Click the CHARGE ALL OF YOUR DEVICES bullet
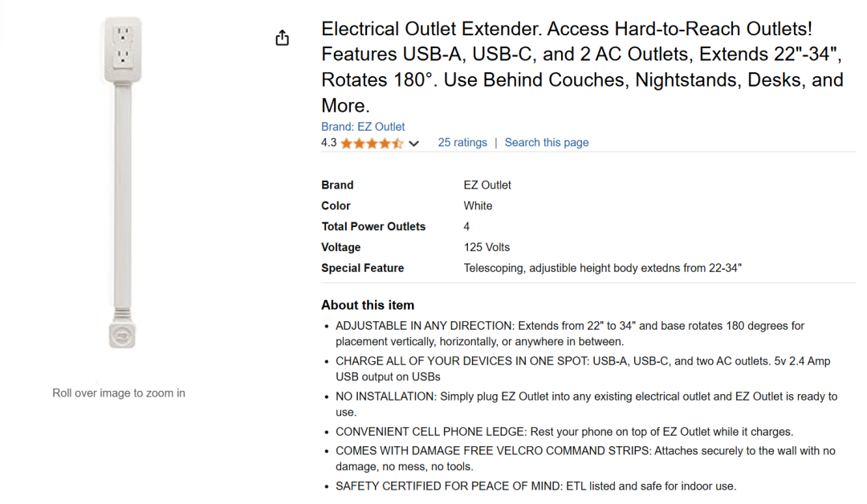Viewport: 867px width, 504px height. 583,369
